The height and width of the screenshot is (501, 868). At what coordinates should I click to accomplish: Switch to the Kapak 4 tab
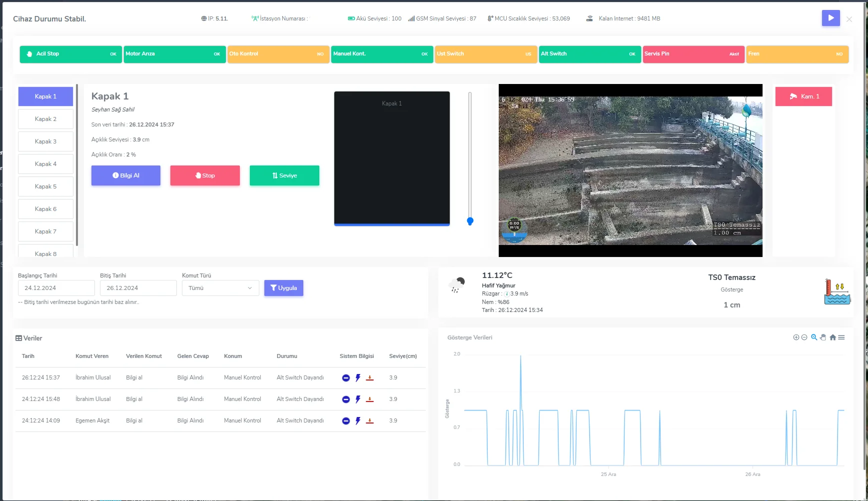[x=45, y=164]
